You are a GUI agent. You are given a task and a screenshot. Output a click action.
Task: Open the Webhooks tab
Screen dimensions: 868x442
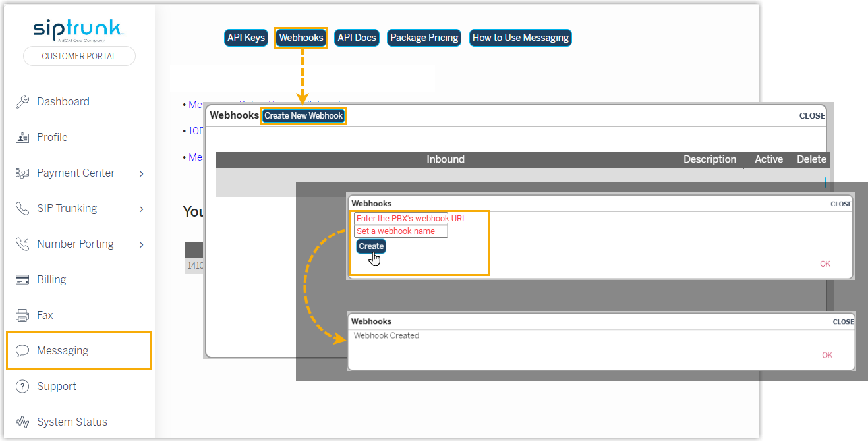coord(301,38)
